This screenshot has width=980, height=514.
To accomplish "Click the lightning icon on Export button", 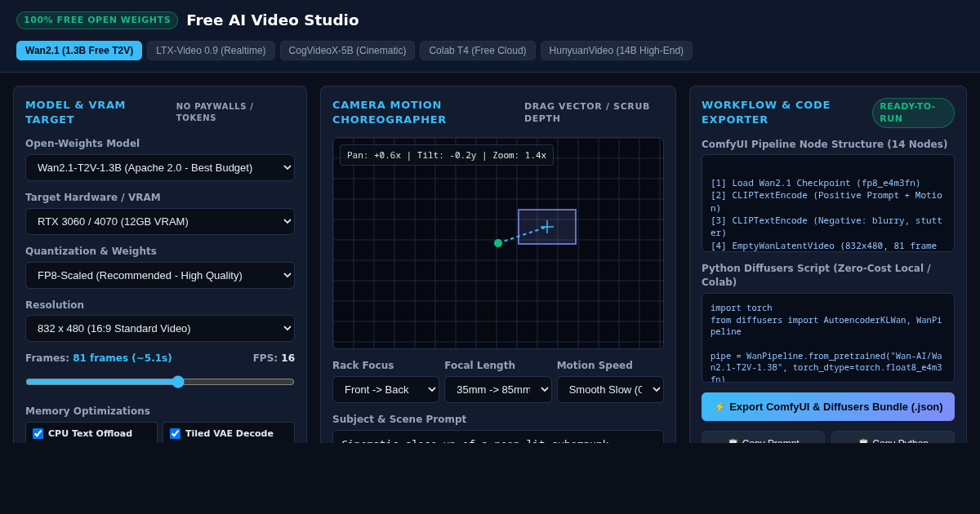I will coord(719,406).
